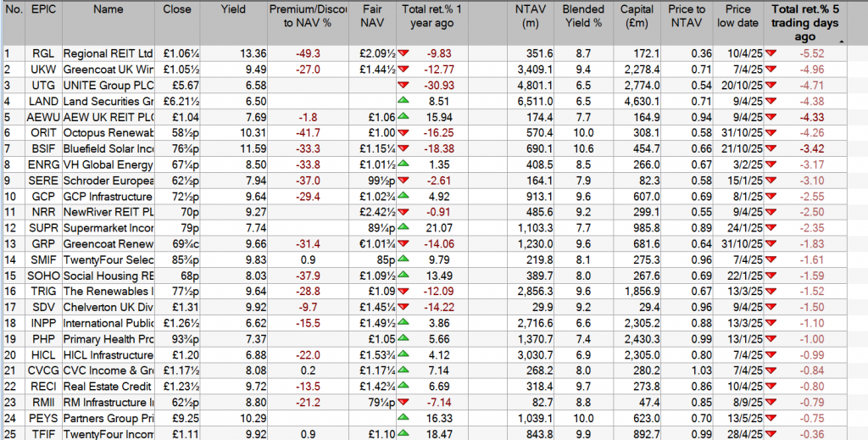Viewport: 868px width, 440px height.
Task: Click green up arrow beside PEYS's 16.33 return
Action: 403,416
